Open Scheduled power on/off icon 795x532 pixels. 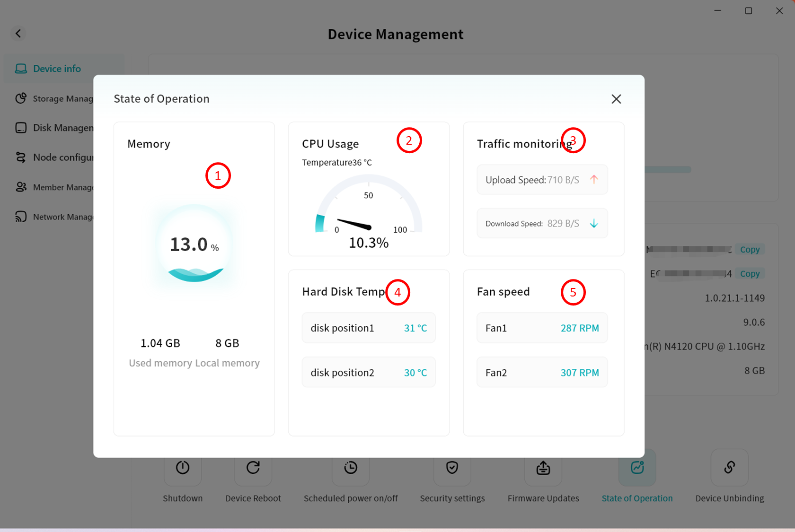[x=350, y=468]
